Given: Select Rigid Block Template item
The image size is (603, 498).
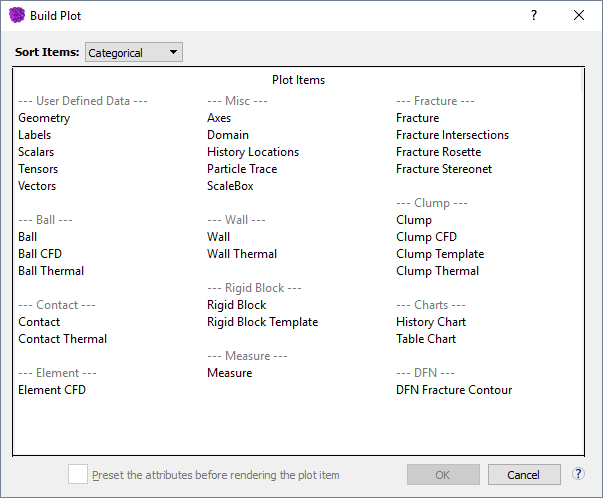Looking at the screenshot, I should (x=262, y=322).
